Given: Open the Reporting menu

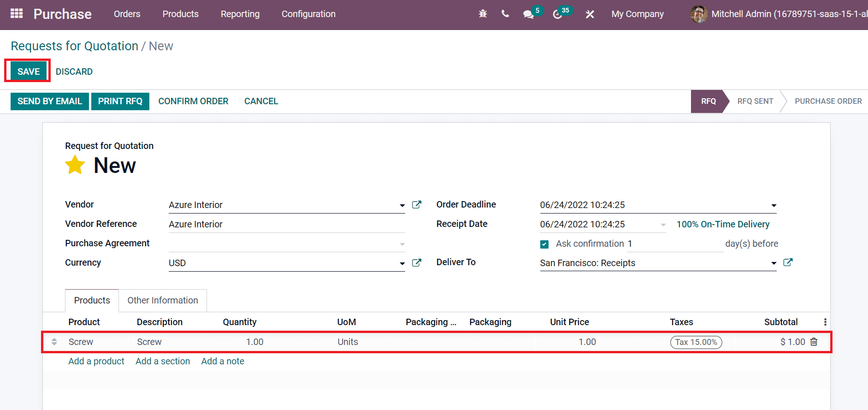Looking at the screenshot, I should coord(240,14).
